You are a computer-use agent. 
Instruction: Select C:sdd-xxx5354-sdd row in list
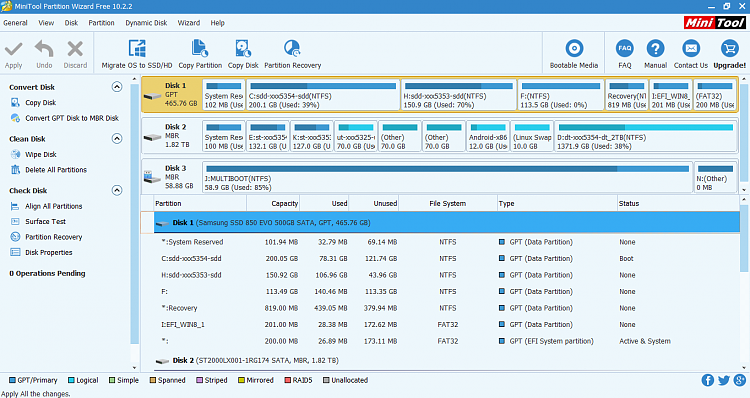point(446,258)
